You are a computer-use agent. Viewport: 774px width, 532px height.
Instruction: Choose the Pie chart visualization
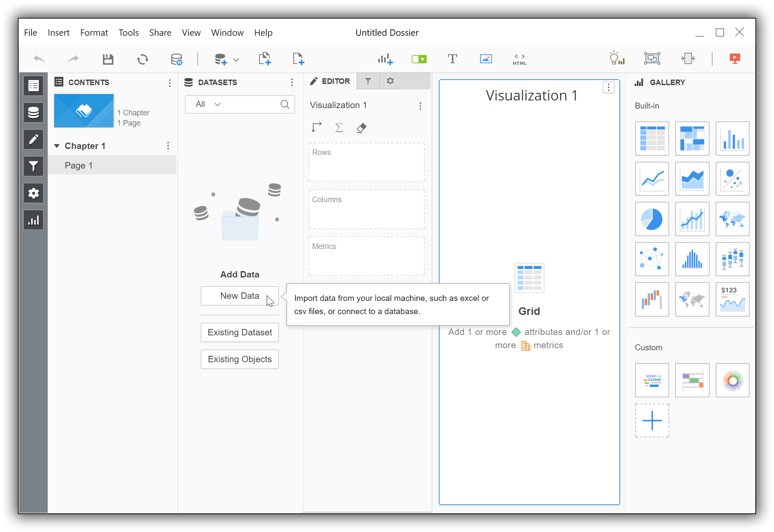tap(652, 219)
